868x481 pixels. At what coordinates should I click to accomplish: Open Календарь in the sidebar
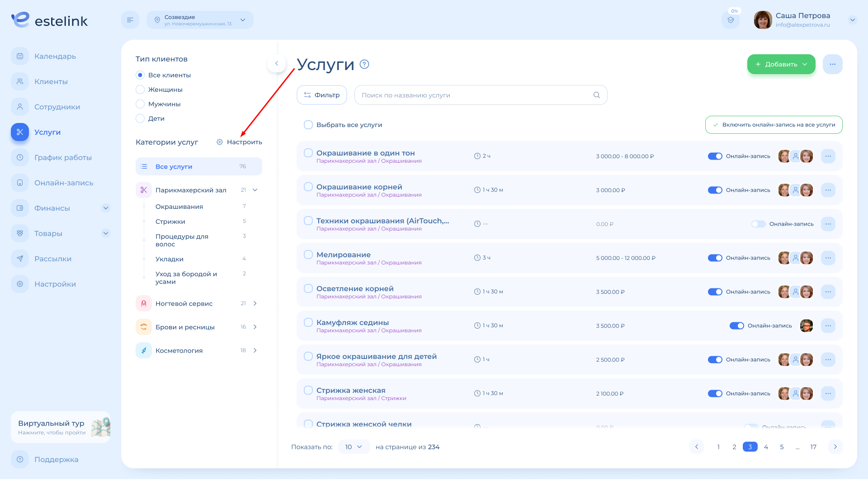tap(55, 56)
